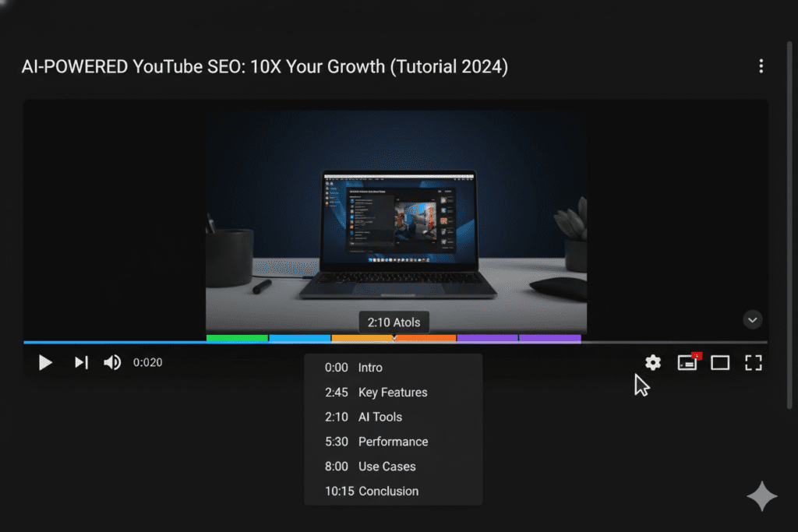Screen dimensions: 798x532
Task: Click the sparkle icon in the corner
Action: [761, 497]
